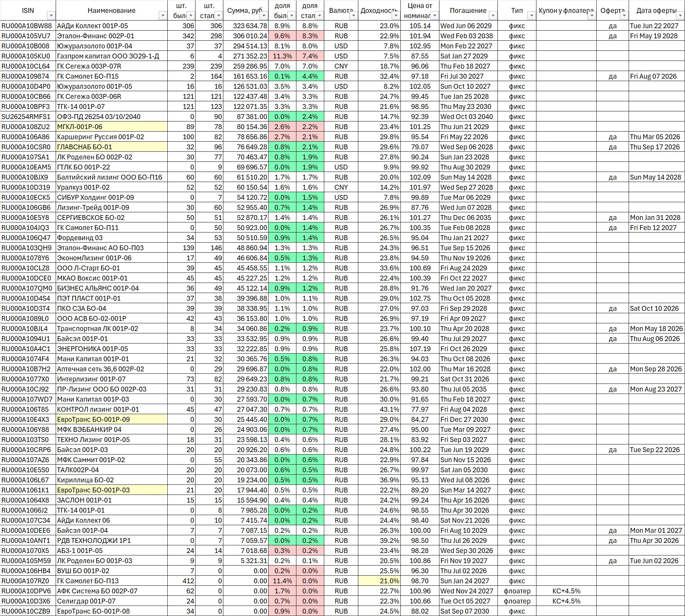
Task: Click the 'Транспортная ЛК 001P-02' cell
Action: coord(112,329)
